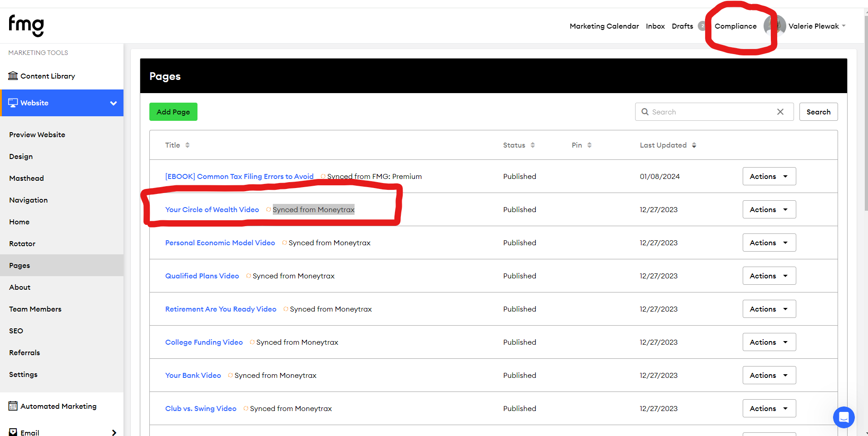The height and width of the screenshot is (436, 868).
Task: Open the Your Circle of Wealth Video page
Action: coord(212,209)
